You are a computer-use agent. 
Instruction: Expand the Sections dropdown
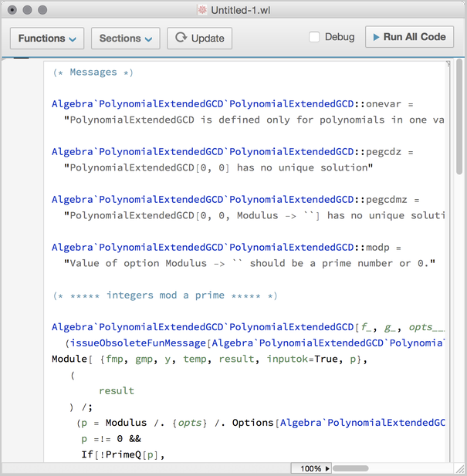[125, 38]
